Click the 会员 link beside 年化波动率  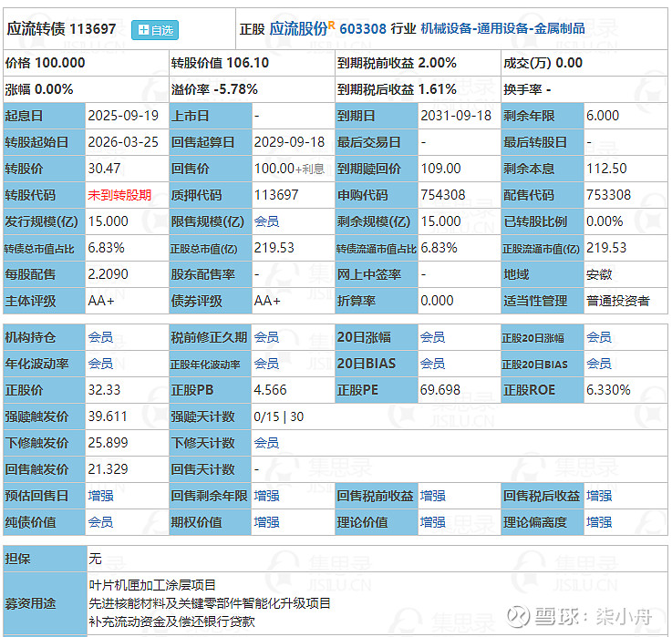pos(100,364)
